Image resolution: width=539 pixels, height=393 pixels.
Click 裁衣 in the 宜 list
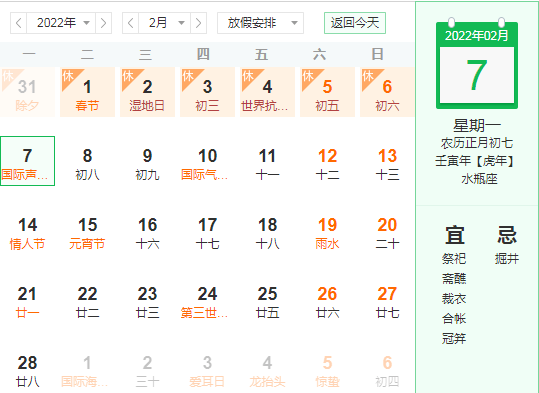(x=454, y=298)
